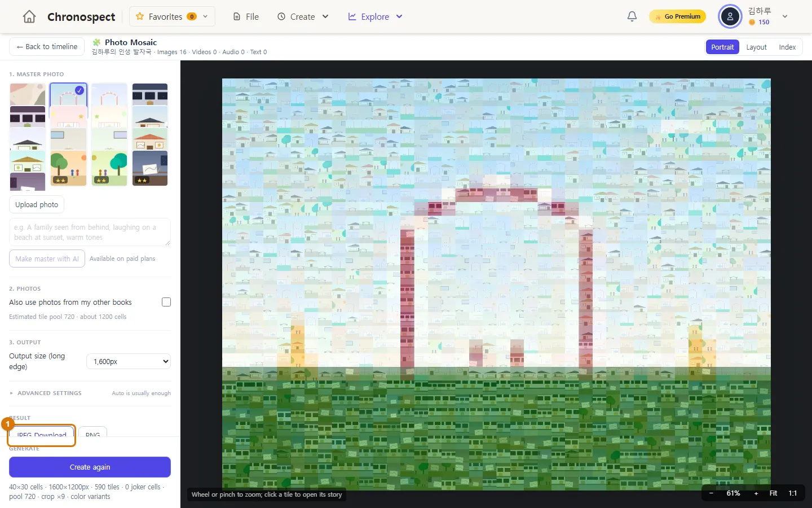
Task: Click Upload photo button
Action: click(x=37, y=204)
